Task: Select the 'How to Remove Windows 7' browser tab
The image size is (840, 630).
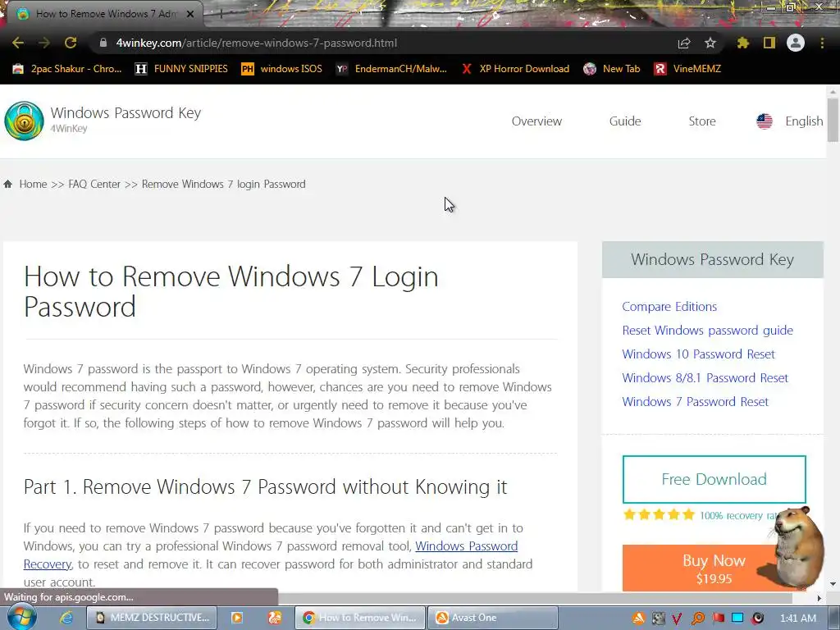Action: pyautogui.click(x=106, y=14)
